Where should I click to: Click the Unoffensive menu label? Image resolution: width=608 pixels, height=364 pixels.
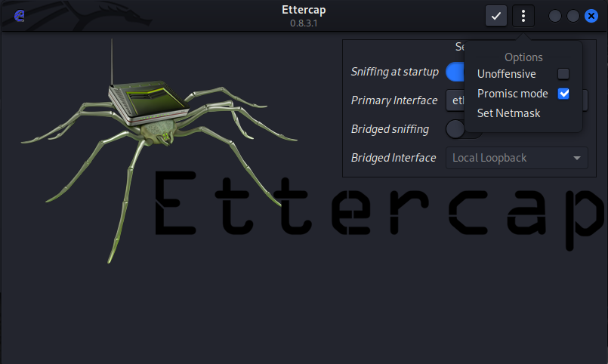point(506,74)
